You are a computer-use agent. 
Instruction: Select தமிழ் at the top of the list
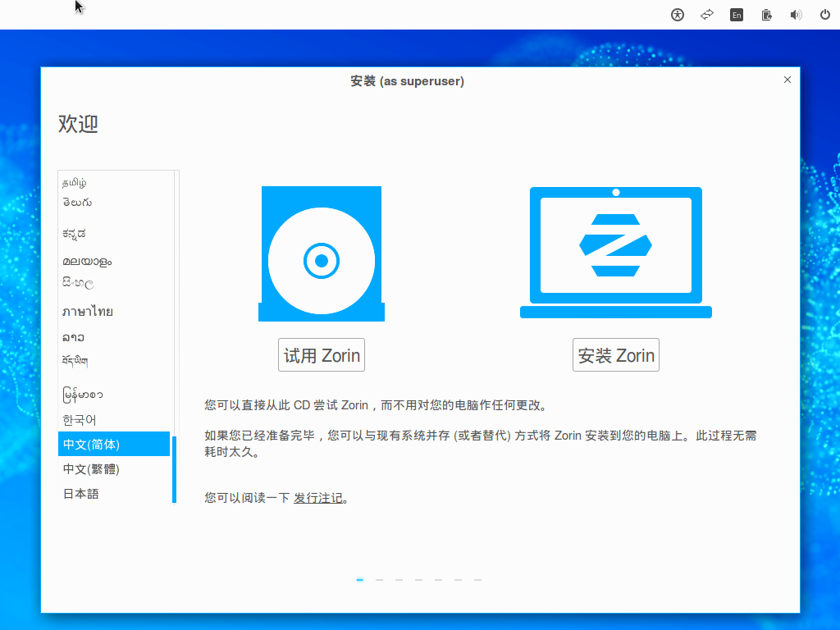(74, 182)
